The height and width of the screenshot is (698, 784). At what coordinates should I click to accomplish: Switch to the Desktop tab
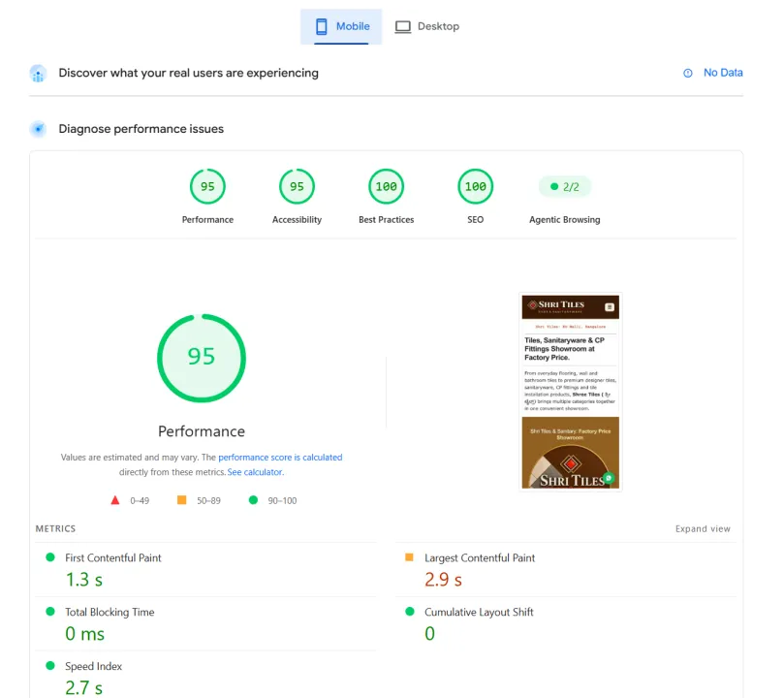[427, 26]
